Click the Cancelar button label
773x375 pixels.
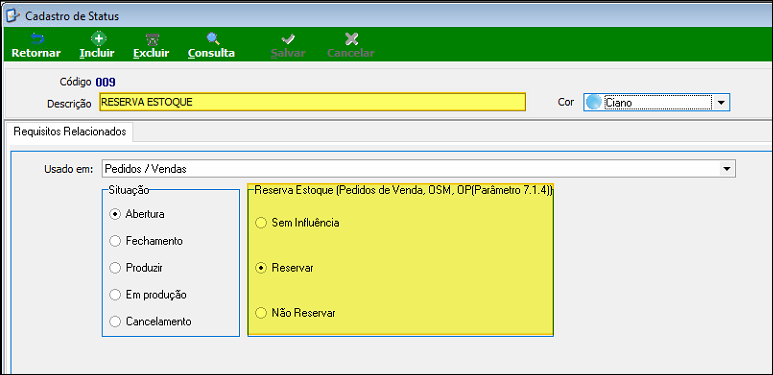(351, 53)
